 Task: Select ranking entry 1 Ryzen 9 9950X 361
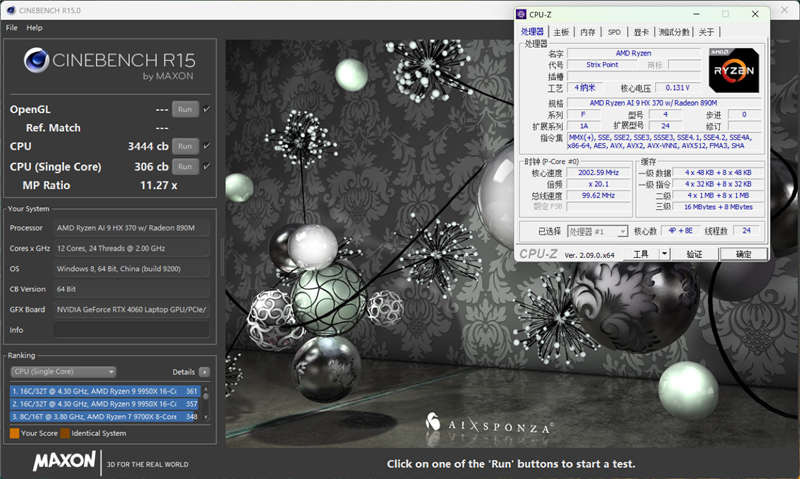point(105,391)
